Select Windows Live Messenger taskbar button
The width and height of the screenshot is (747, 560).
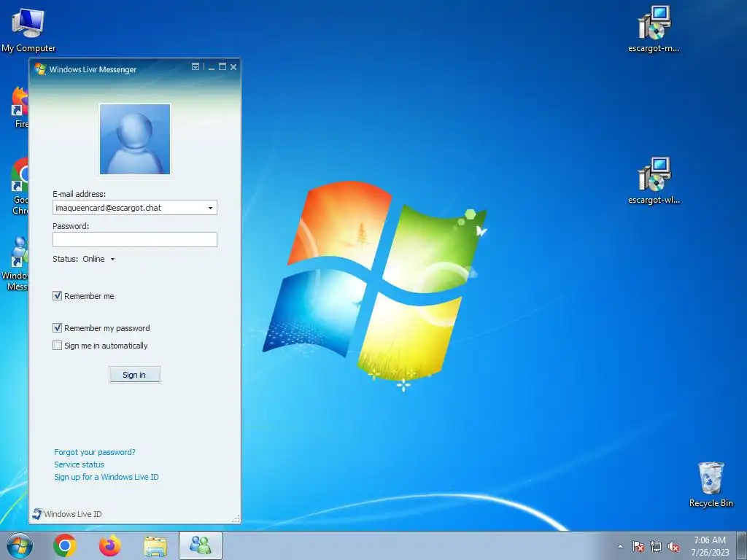201,545
